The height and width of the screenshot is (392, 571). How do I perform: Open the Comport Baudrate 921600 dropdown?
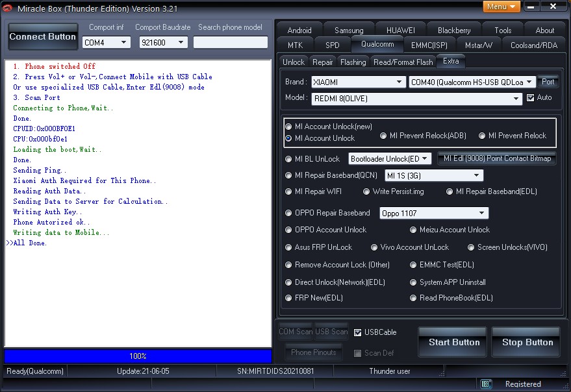coord(163,42)
